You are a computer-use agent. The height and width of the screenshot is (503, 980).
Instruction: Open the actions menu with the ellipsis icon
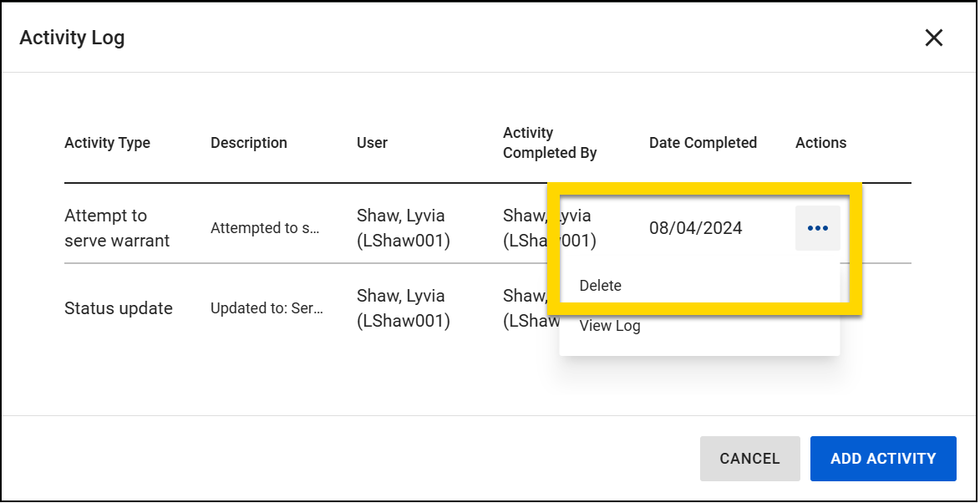pyautogui.click(x=817, y=227)
